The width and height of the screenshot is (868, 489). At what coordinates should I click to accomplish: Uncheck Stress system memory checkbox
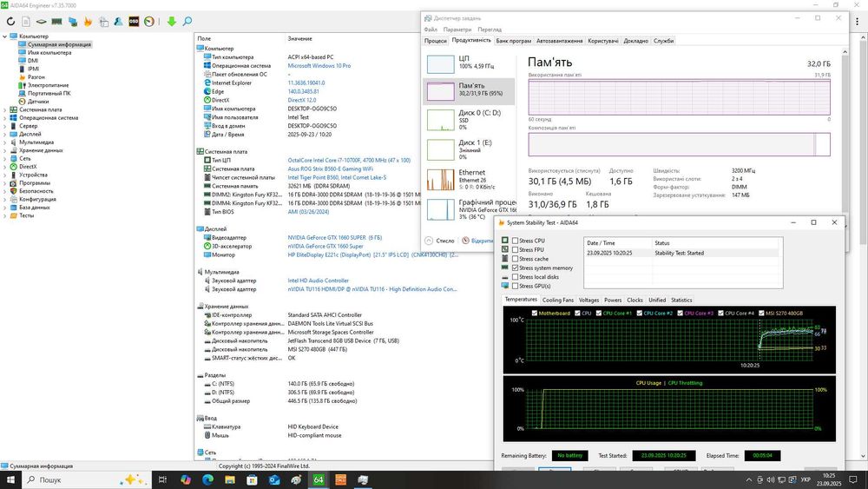pos(516,268)
